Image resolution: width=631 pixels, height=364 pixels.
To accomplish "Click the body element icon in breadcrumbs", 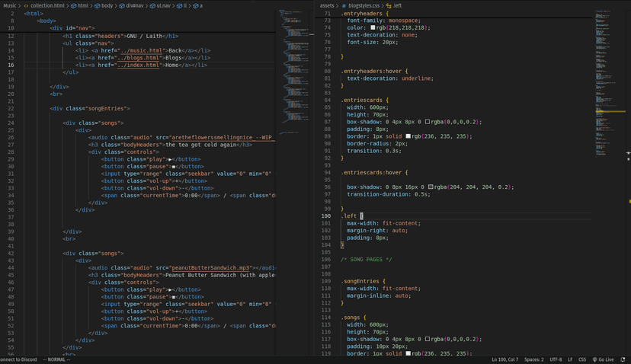I will click(x=98, y=5).
